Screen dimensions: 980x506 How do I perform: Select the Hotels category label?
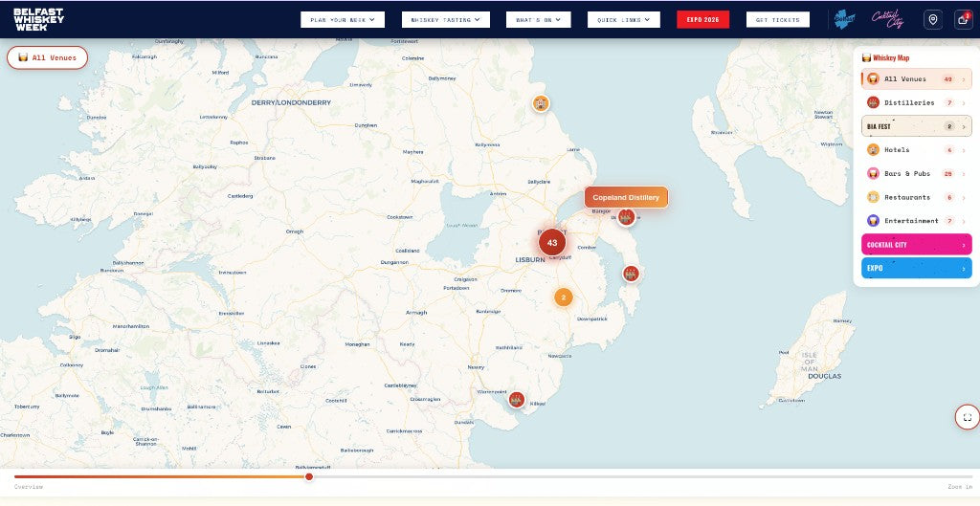tap(897, 150)
